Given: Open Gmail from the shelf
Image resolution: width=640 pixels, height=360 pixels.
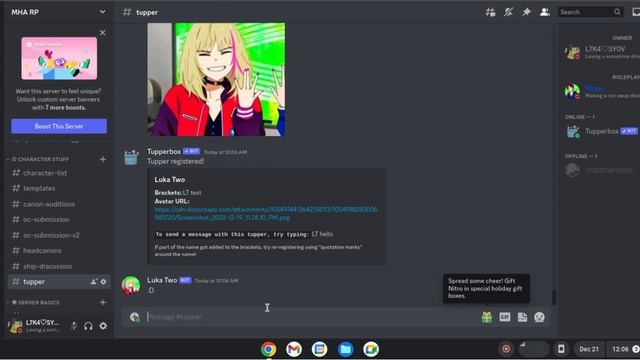Looking at the screenshot, I should 294,349.
